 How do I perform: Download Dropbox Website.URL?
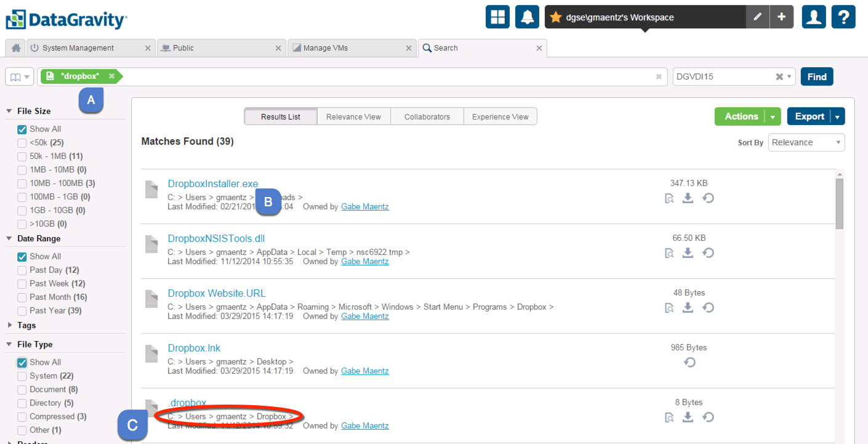click(688, 307)
